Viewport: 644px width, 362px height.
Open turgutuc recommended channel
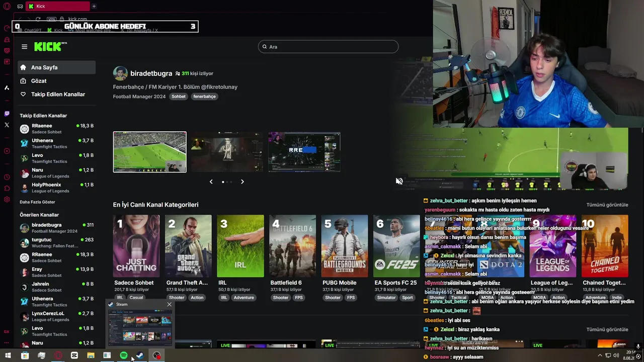pos(56,242)
